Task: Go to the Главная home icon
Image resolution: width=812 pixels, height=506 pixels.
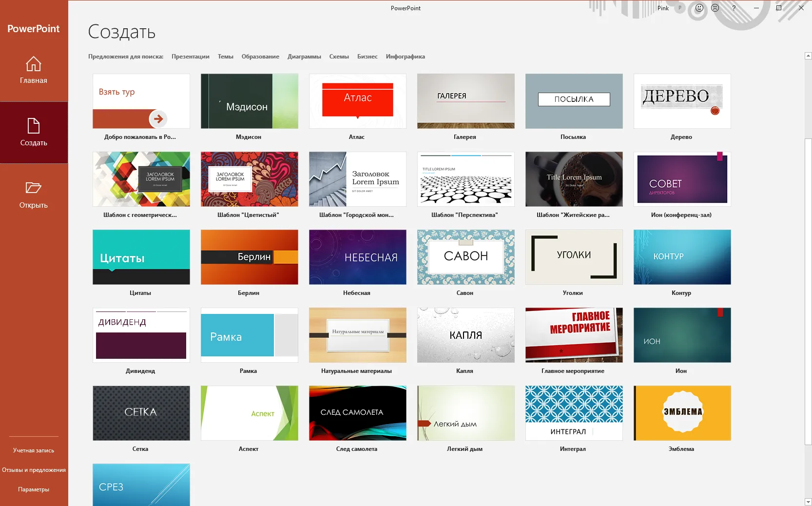Action: point(33,64)
